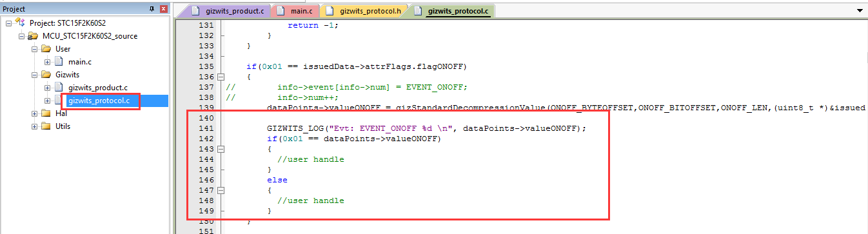The height and width of the screenshot is (234, 868).
Task: Select gizwits_product.c in the project tree
Action: point(98,87)
